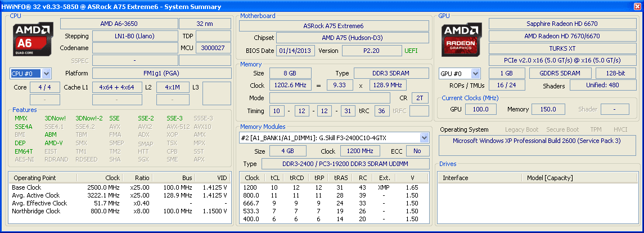Click the Operating Point column header
This screenshot has height=233, width=644.
(35, 178)
